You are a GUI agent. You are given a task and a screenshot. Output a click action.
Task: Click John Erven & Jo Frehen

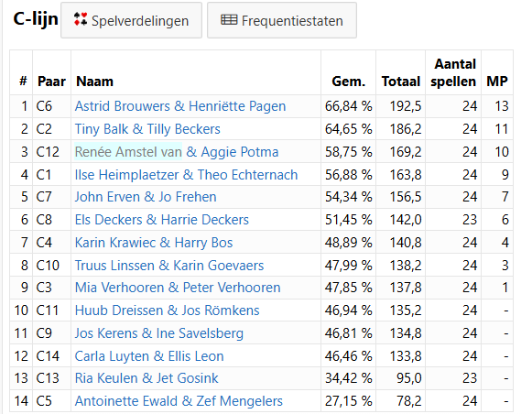pyautogui.click(x=146, y=197)
